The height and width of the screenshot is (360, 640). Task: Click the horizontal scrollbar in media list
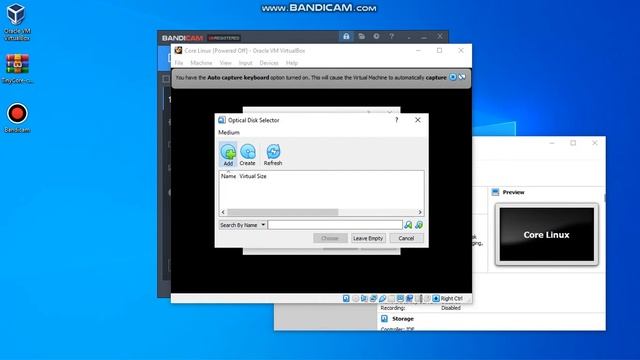click(282, 212)
